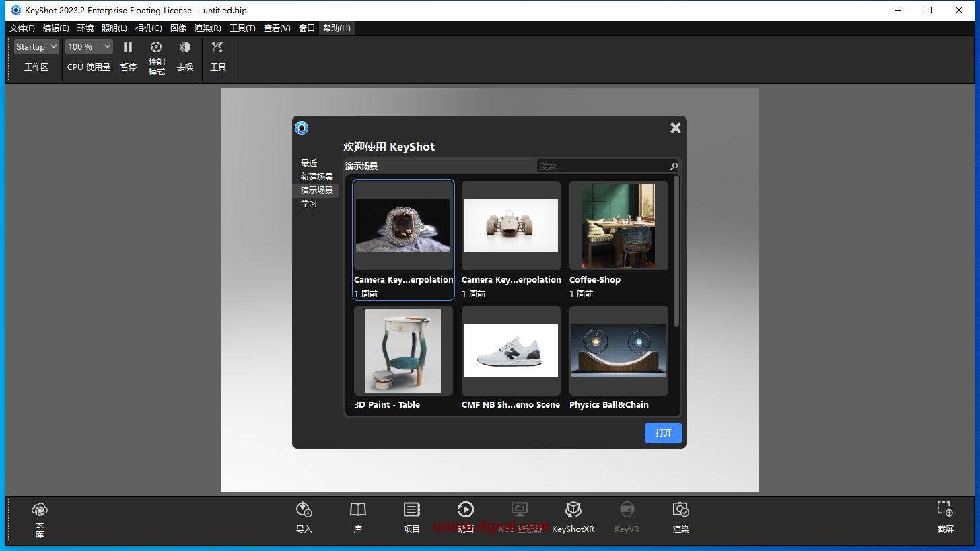The image size is (980, 551).
Task: Open the 云库 cloud library icon
Action: coord(40,510)
